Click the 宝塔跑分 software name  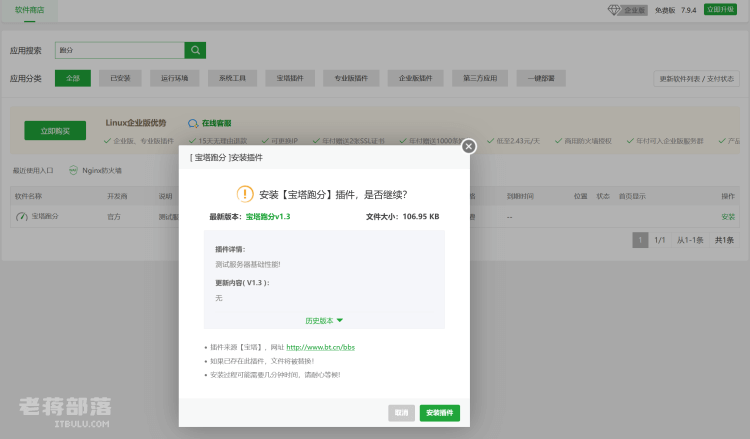pos(45,217)
